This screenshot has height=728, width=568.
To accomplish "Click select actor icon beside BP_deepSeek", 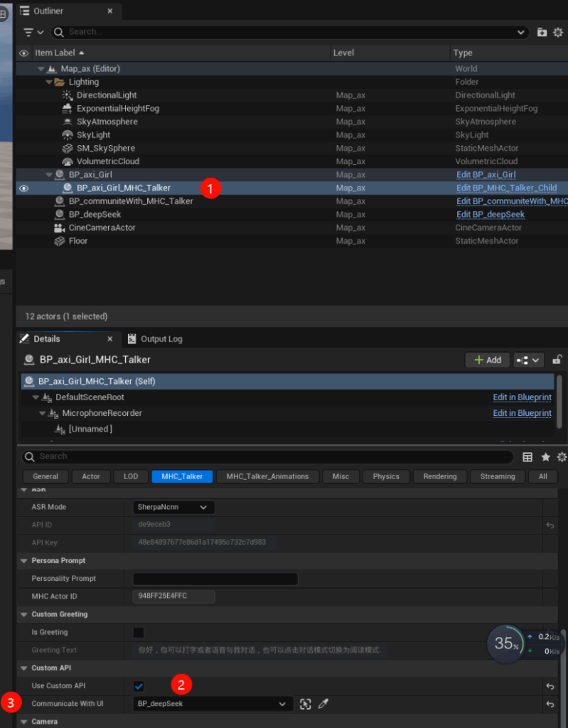I will 306,704.
